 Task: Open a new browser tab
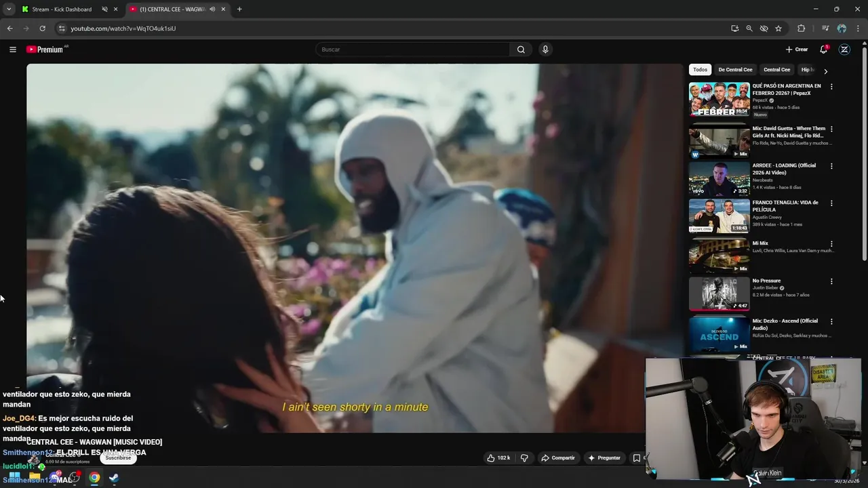[239, 9]
